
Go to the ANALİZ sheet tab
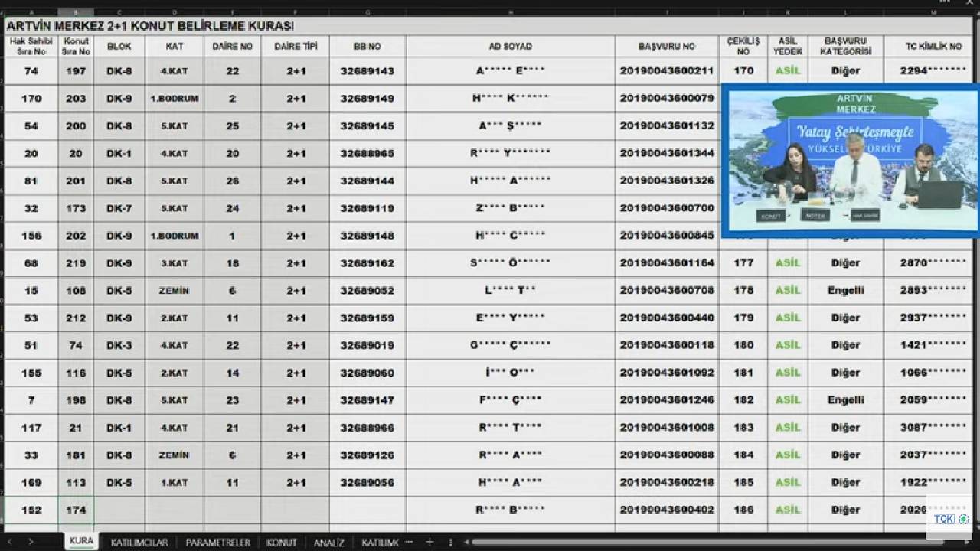pyautogui.click(x=328, y=542)
